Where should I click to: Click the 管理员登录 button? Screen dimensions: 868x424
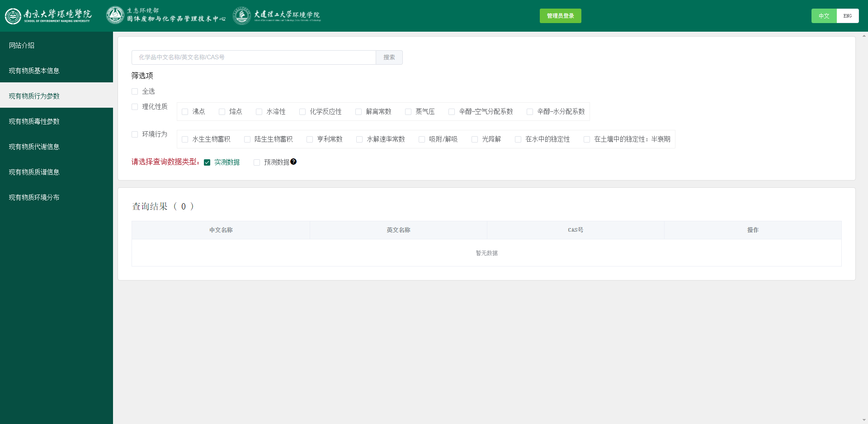pos(560,16)
